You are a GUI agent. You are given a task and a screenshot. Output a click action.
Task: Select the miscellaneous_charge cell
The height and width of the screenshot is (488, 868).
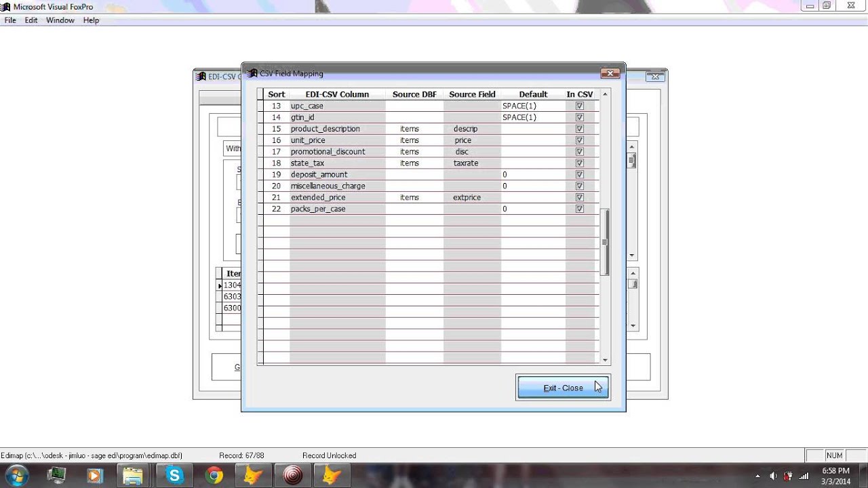(337, 186)
